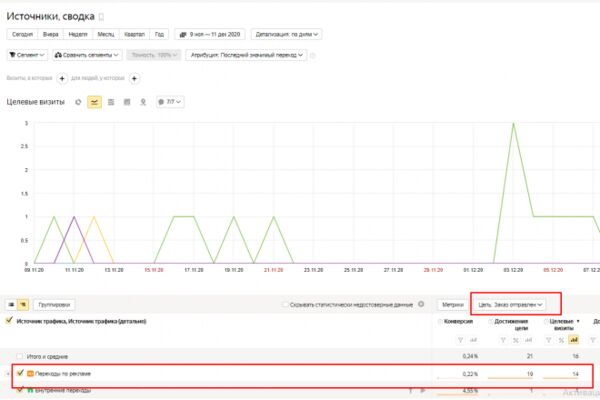Click the Целевые визиты chart title
Screen dimensions: 600x400
pos(36,102)
